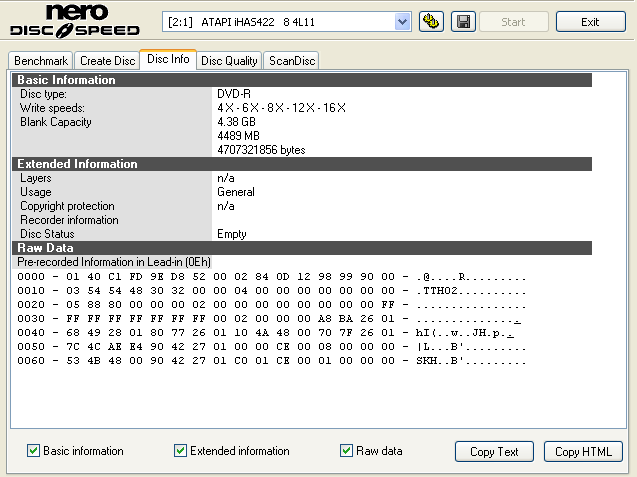Switch to the Benchmark tab
Image resolution: width=637 pixels, height=477 pixels.
click(41, 61)
